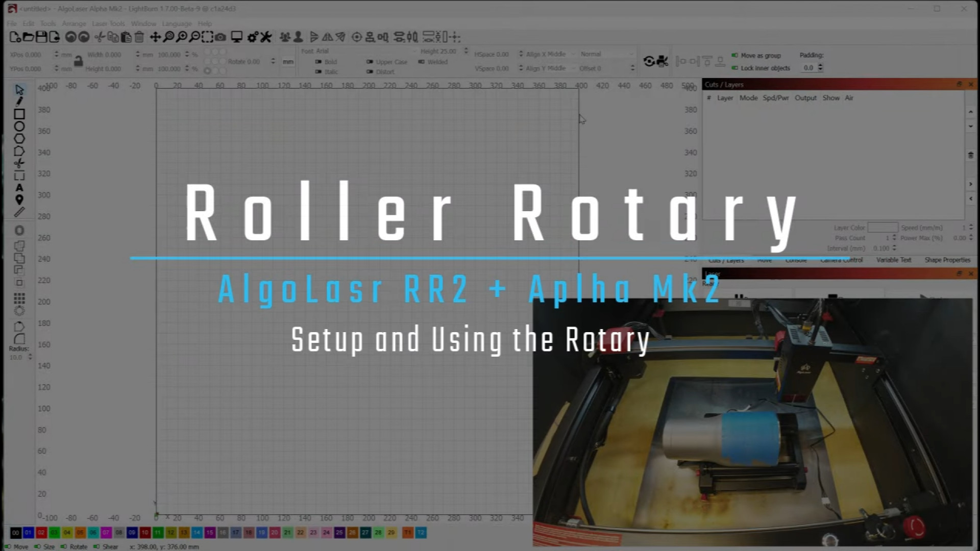Click the Output column header in Cuts / Layers
Image resolution: width=980 pixels, height=551 pixels.
tap(805, 98)
